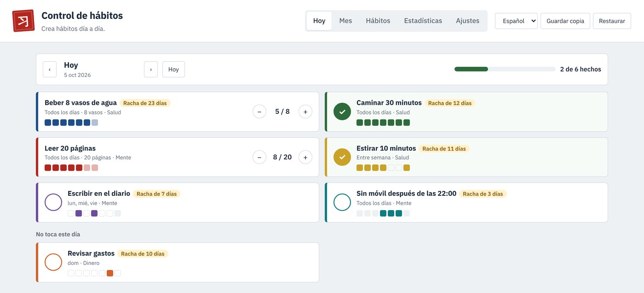Screen dimensions: 644x293
Task: Click the Guardar copia button
Action: [x=565, y=21]
